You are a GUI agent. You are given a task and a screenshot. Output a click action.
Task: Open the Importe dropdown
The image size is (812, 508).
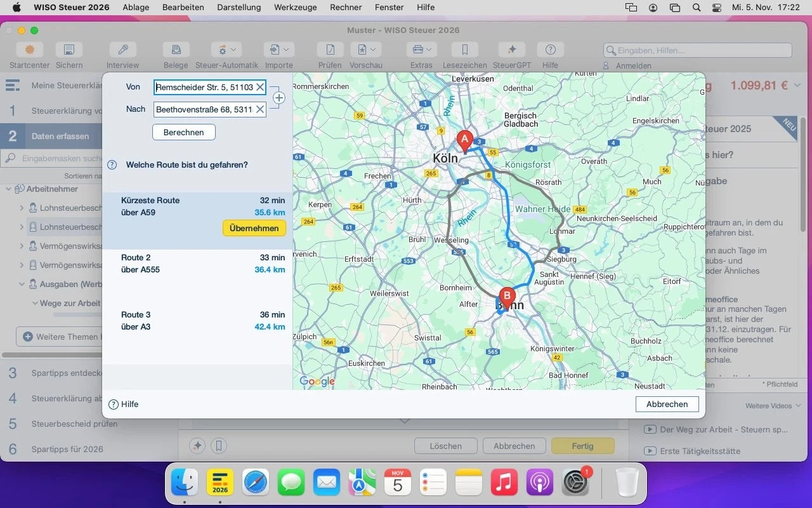(279, 50)
